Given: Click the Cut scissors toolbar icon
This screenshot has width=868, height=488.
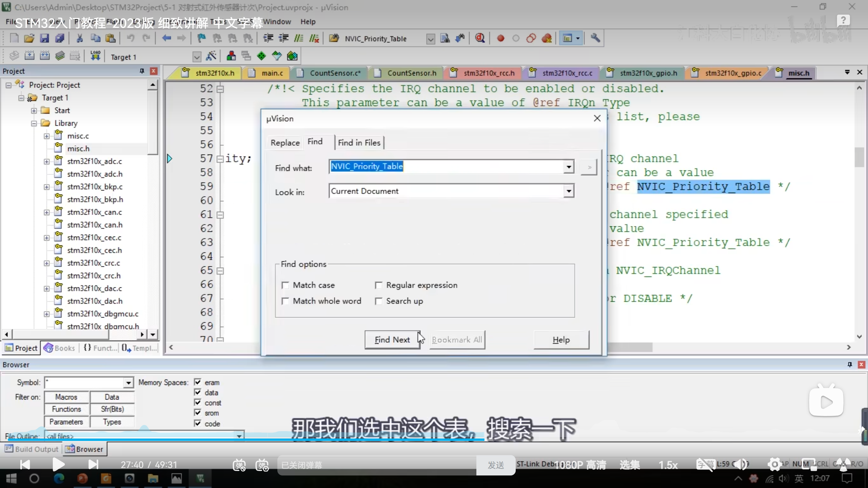Looking at the screenshot, I should [x=80, y=38].
